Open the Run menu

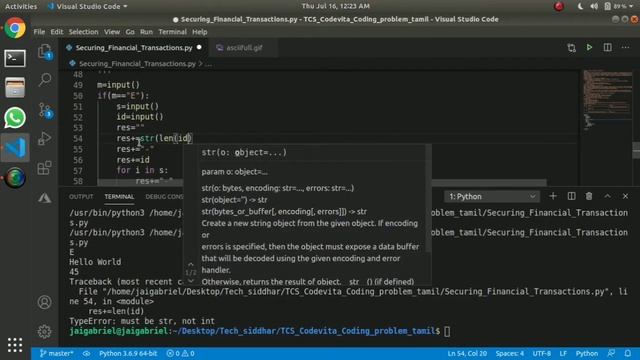pyautogui.click(x=146, y=32)
